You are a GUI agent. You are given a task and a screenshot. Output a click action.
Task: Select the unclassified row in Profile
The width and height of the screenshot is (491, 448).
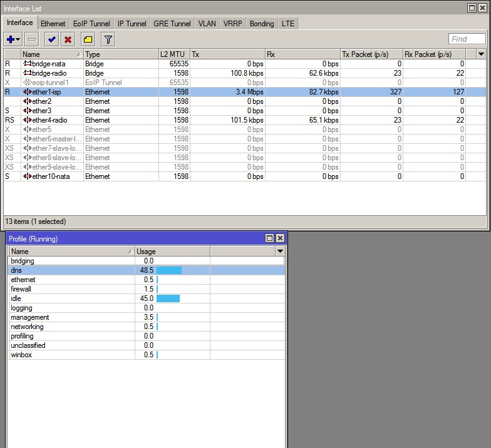(147, 345)
